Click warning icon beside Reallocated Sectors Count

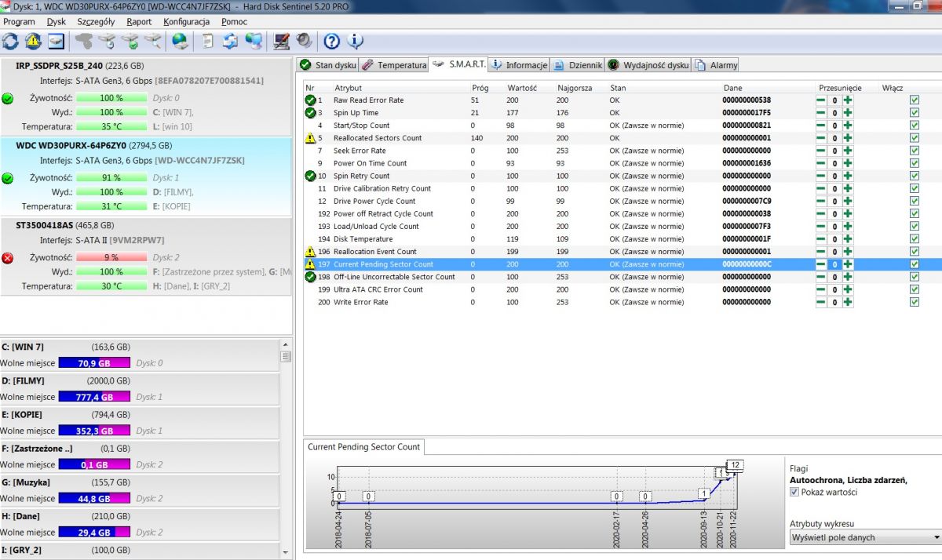click(310, 138)
